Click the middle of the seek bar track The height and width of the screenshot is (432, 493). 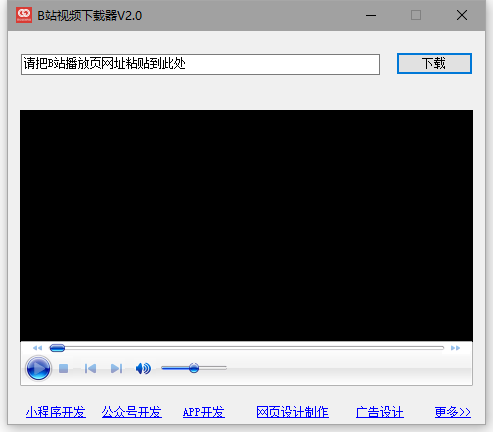pos(247,348)
